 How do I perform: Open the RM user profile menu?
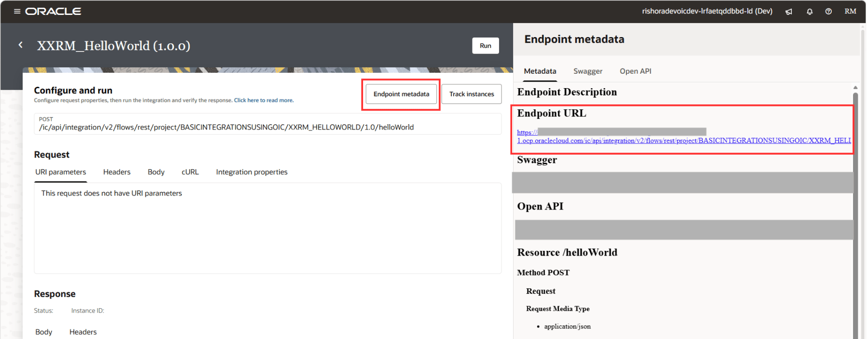[850, 12]
